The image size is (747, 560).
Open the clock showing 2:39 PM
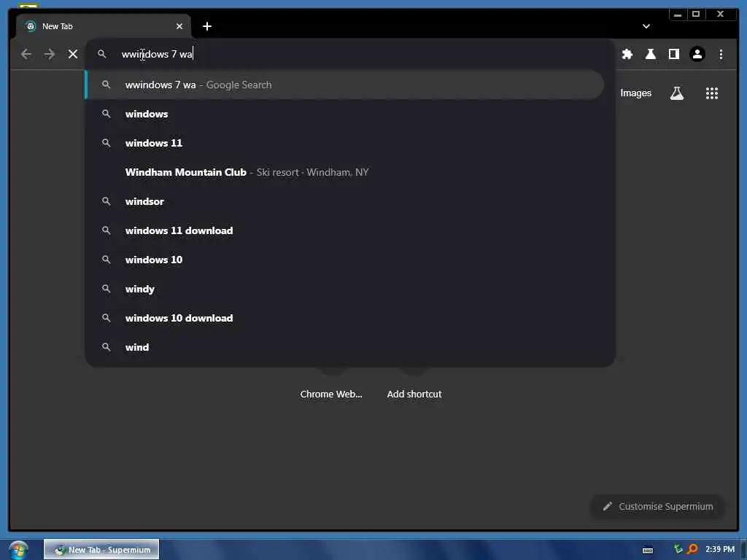point(720,549)
